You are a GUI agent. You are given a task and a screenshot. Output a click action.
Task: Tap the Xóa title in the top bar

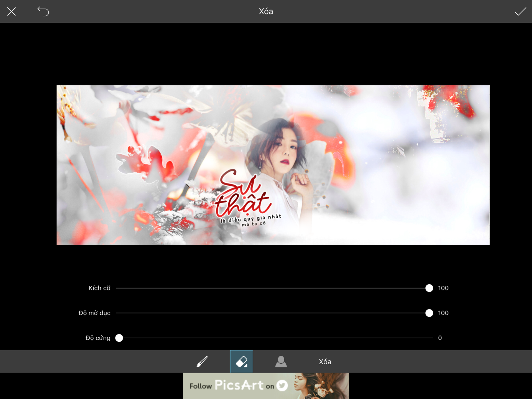[x=266, y=11]
